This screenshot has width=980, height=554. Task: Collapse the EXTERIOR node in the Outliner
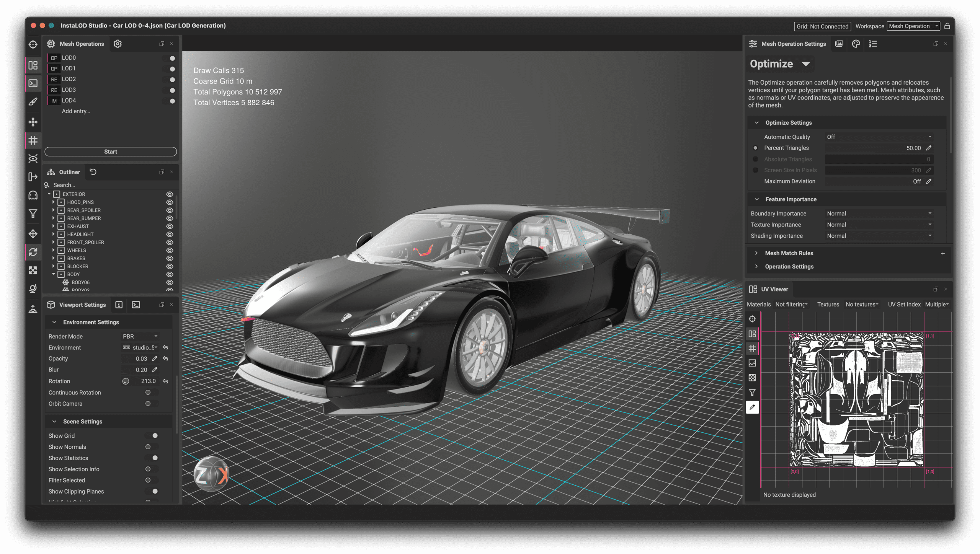[x=49, y=194]
